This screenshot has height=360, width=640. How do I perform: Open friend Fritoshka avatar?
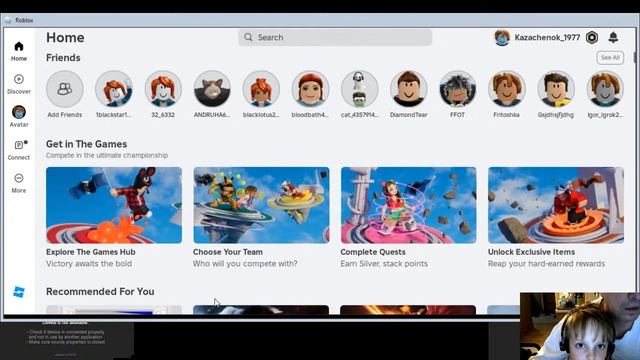pos(507,89)
